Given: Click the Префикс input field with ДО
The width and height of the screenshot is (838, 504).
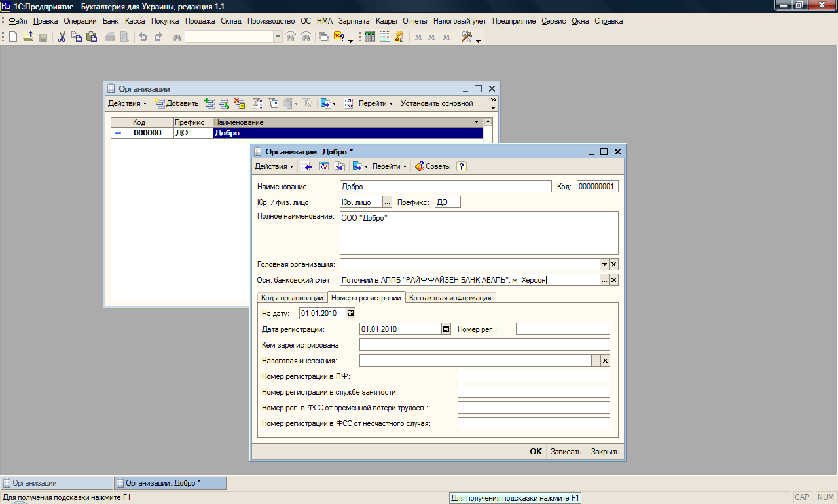Looking at the screenshot, I should (447, 202).
